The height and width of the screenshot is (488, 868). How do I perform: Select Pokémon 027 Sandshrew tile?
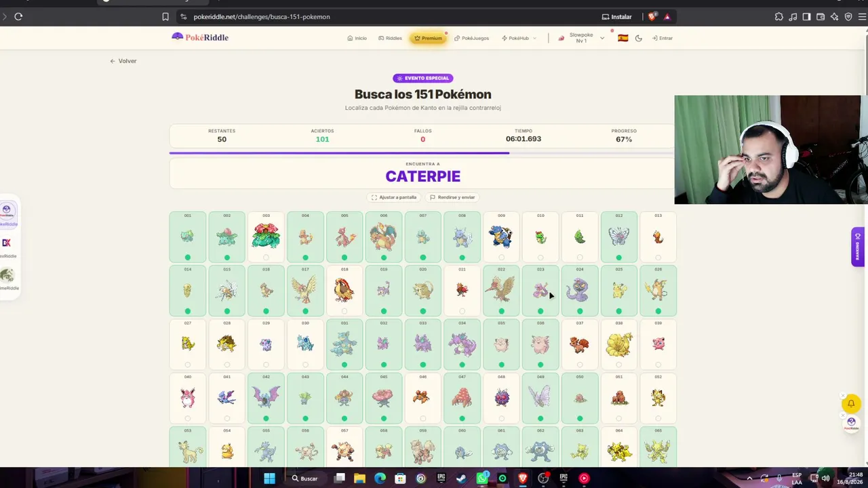pyautogui.click(x=188, y=344)
